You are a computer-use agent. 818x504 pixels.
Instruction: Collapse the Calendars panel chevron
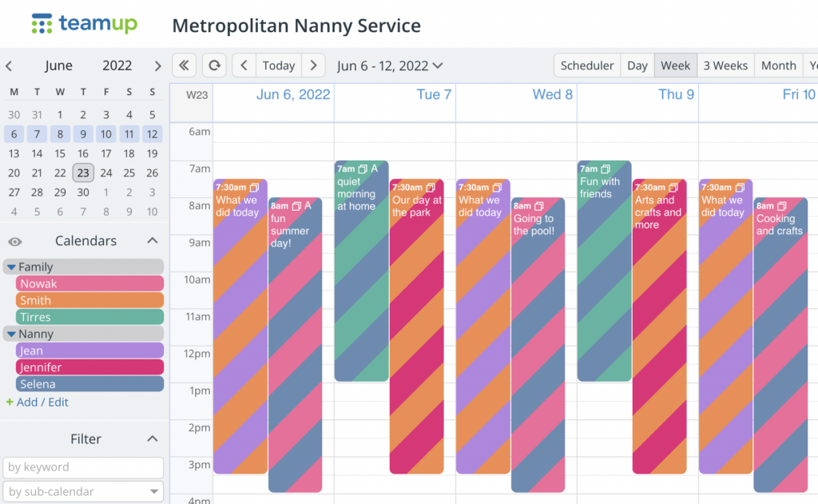[x=153, y=240]
